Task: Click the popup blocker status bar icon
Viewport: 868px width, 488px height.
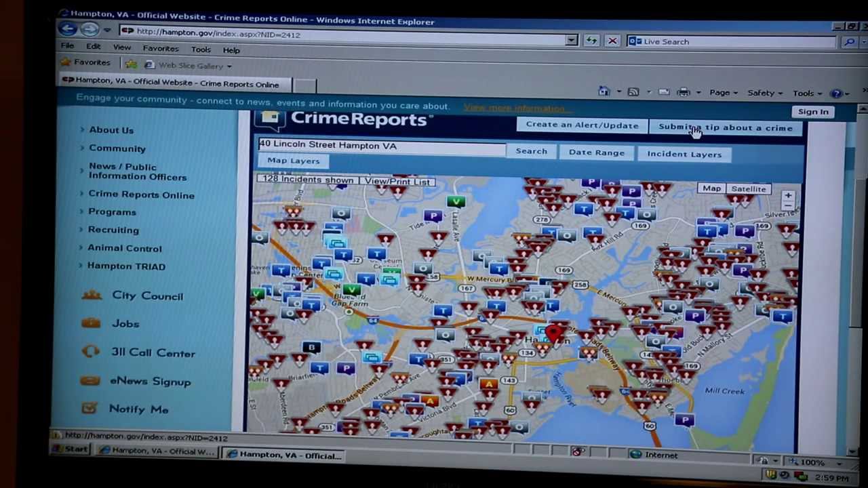Action: pos(576,452)
